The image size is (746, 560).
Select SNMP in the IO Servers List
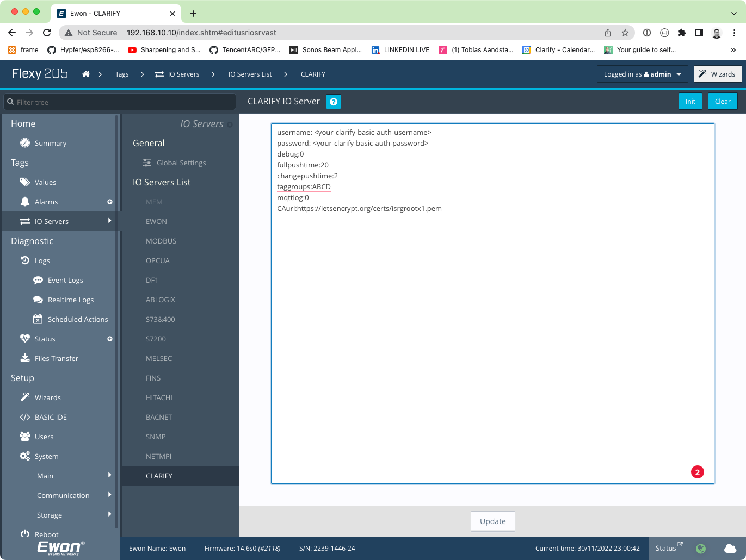156,437
